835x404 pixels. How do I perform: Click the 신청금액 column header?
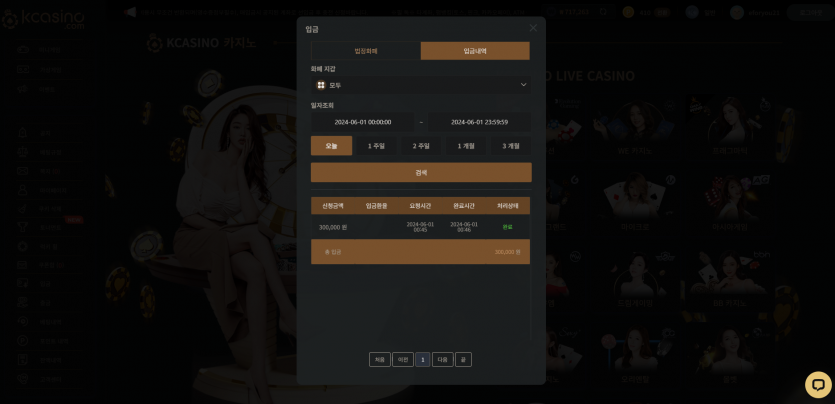click(333, 206)
